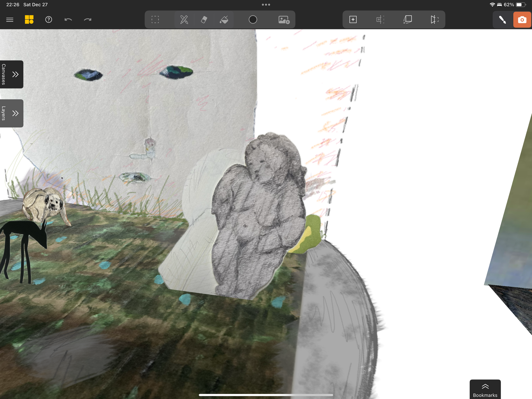
Task: Switch to draw mode brush toggle
Action: pyautogui.click(x=502, y=20)
